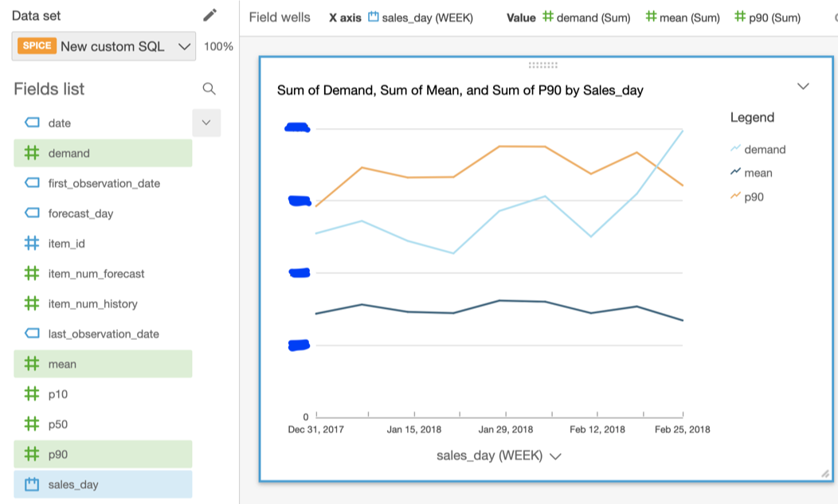Viewport: 838px width, 504px height.
Task: Click the hash icon beside p10
Action: pos(32,394)
